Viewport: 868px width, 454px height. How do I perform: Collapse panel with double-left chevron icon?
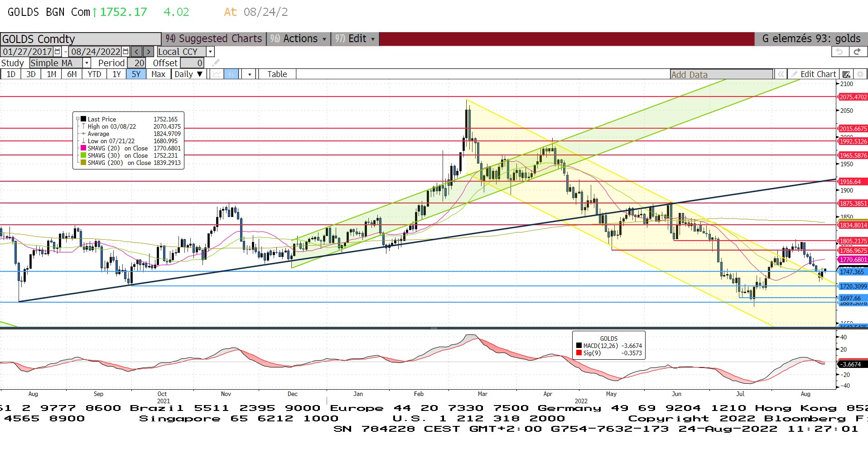[781, 74]
